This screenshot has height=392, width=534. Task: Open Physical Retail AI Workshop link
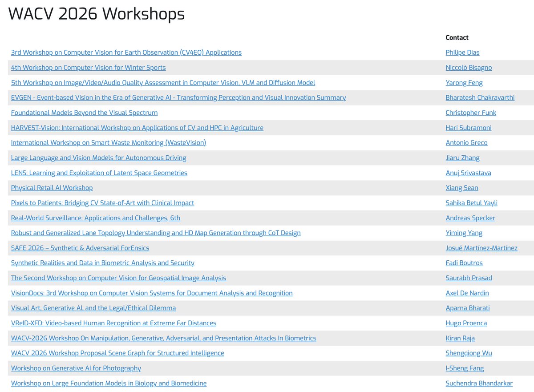(x=52, y=188)
